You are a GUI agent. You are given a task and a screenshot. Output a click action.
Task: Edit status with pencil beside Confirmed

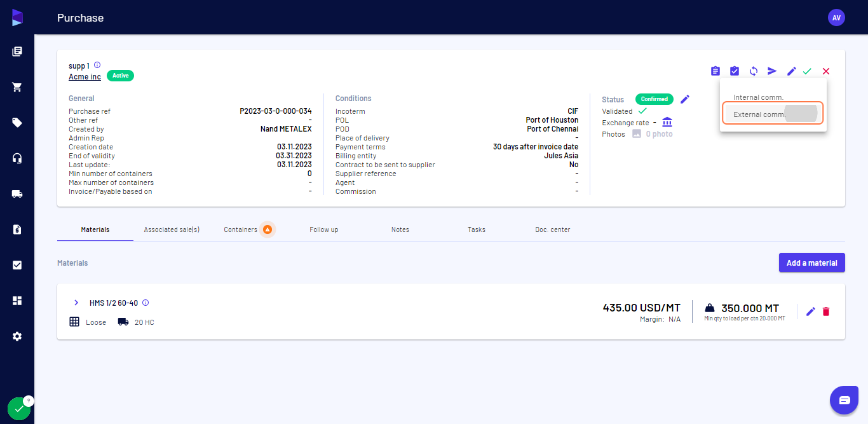(x=684, y=99)
